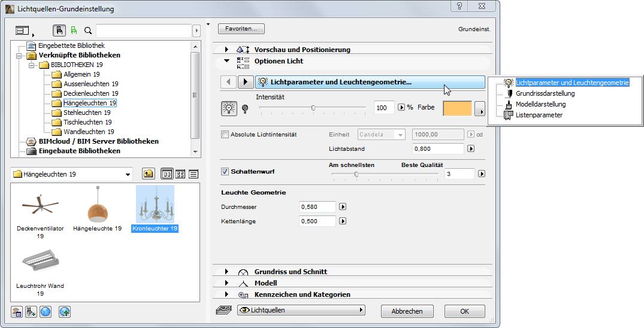Open the Deckenleuchten 19 folder

coord(91,93)
